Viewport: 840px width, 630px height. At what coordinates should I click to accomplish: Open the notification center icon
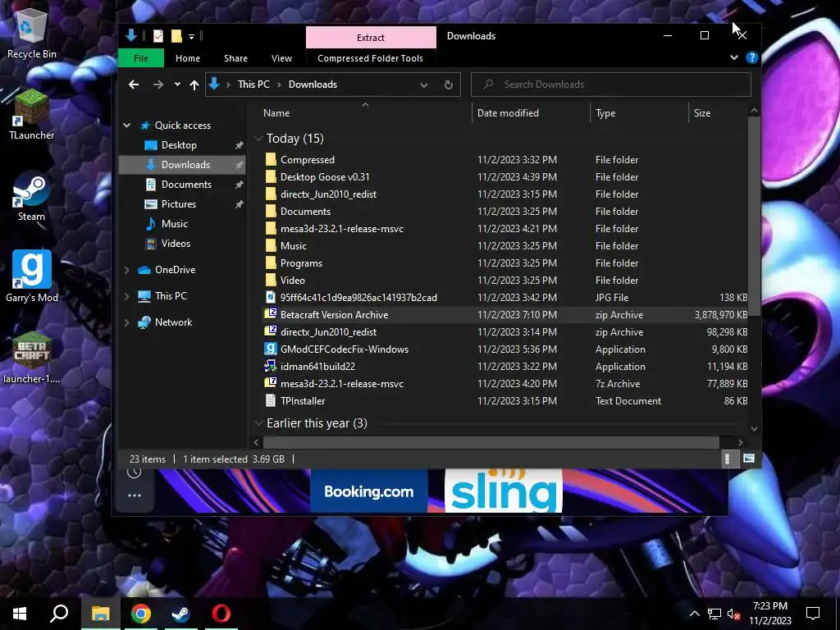pyautogui.click(x=813, y=614)
